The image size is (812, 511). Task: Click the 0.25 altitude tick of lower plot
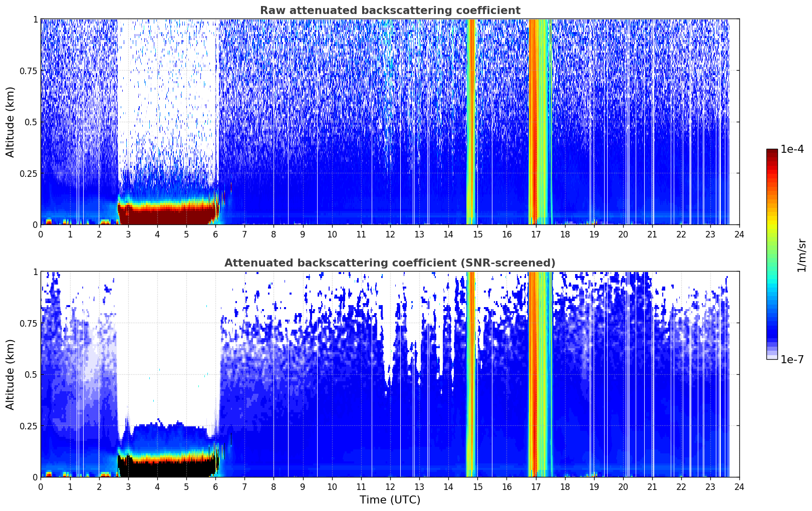[29, 426]
